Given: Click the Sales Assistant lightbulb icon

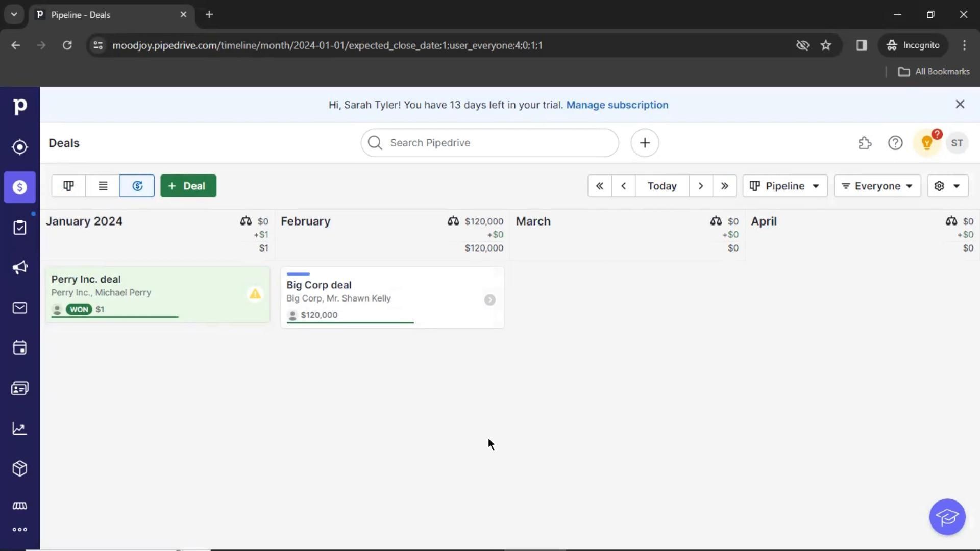Looking at the screenshot, I should click(x=927, y=143).
